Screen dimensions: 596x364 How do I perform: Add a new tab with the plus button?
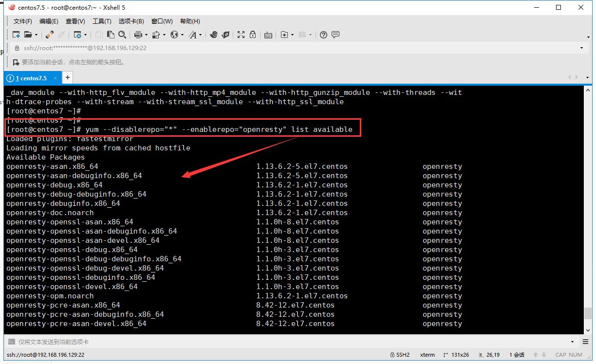(x=68, y=77)
